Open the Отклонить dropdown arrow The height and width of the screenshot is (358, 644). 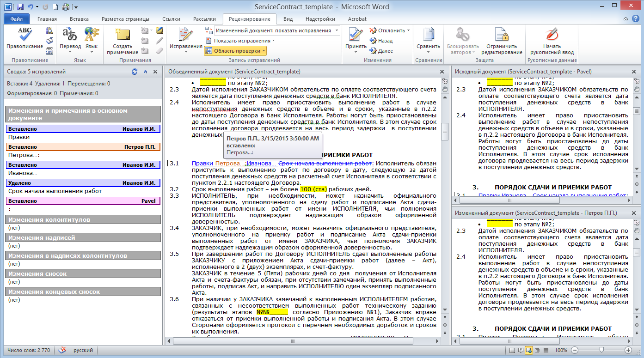coord(408,30)
